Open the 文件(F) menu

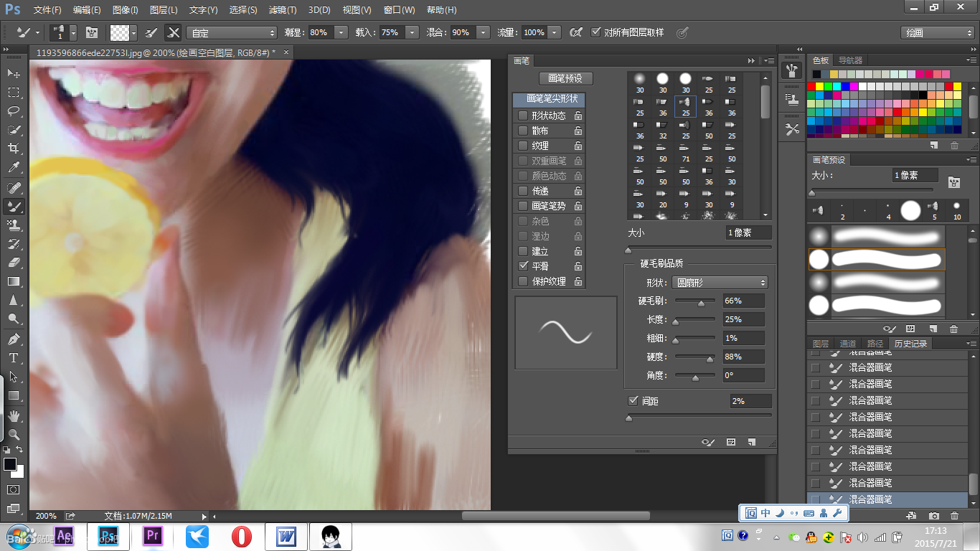tap(47, 10)
